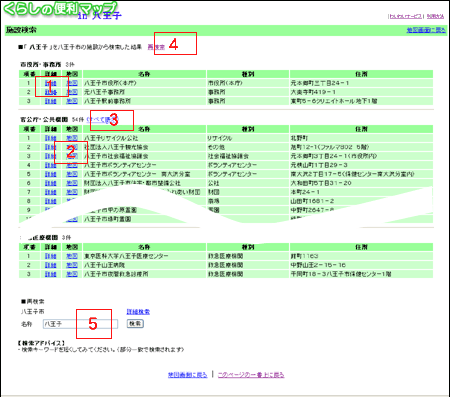Open 地図 for 八王子リサイクル公社

pos(72,138)
